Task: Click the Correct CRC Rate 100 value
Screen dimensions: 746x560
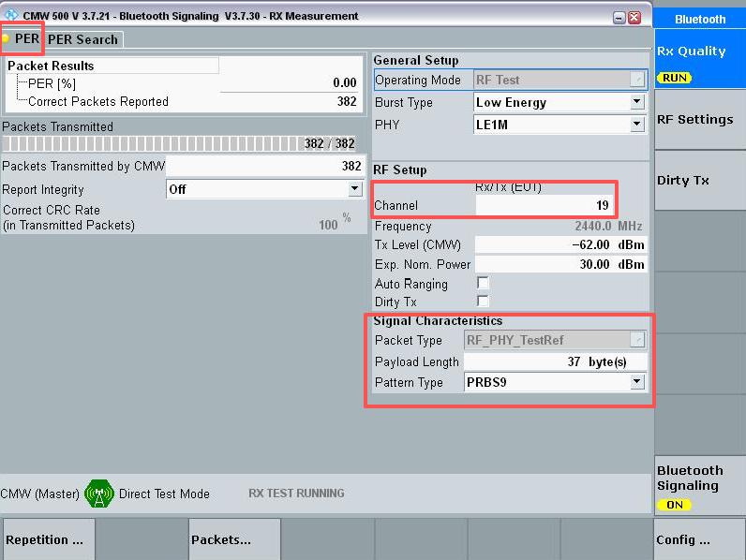Action: tap(328, 225)
